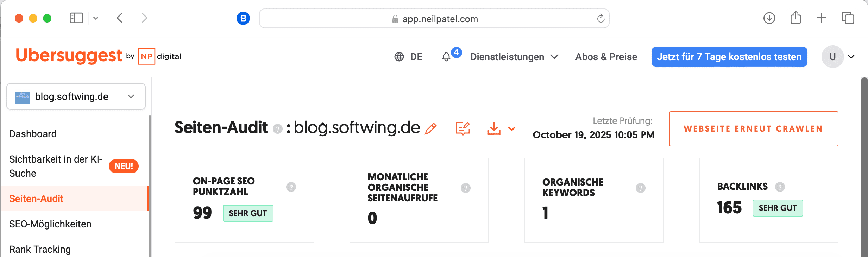868x257 pixels.
Task: Click the orange download export icon
Action: [494, 128]
